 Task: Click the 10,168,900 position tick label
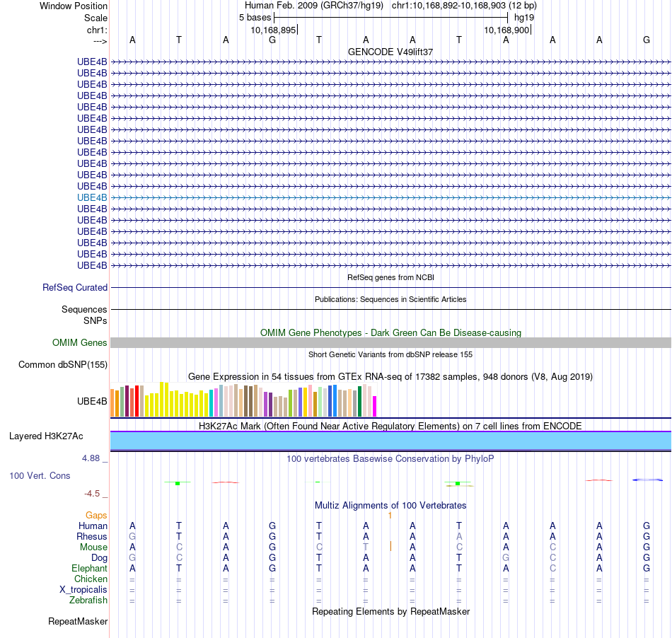(507, 30)
